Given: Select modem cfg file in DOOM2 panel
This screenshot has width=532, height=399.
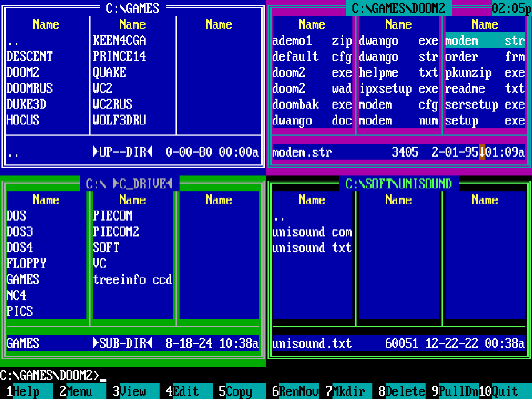Looking at the screenshot, I should click(x=399, y=104).
